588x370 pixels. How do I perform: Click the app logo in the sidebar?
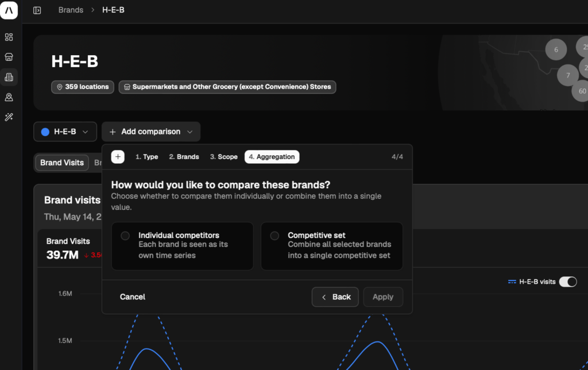(9, 10)
